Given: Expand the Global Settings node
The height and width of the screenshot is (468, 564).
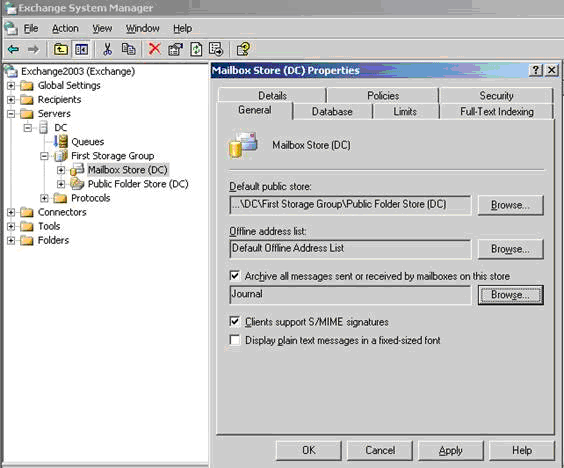Looking at the screenshot, I should [x=11, y=86].
